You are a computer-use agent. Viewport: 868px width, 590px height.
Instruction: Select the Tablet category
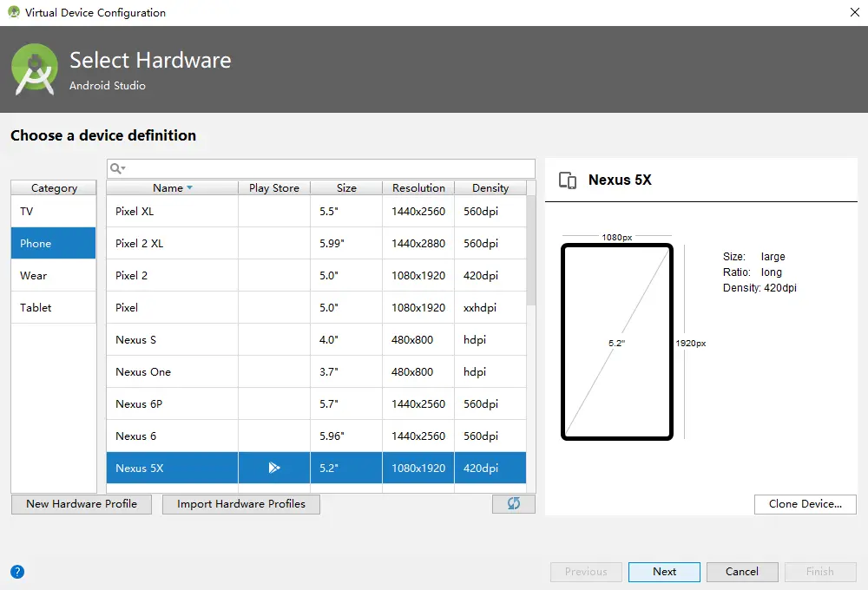pyautogui.click(x=53, y=308)
